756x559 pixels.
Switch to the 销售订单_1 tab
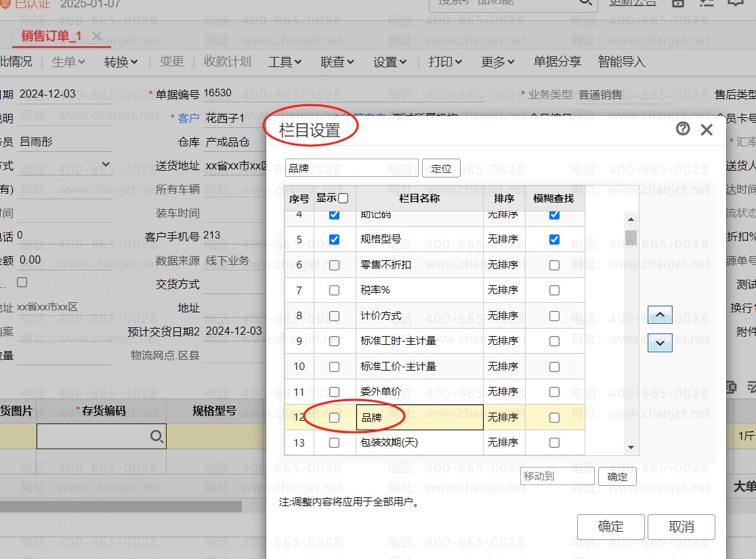point(51,36)
